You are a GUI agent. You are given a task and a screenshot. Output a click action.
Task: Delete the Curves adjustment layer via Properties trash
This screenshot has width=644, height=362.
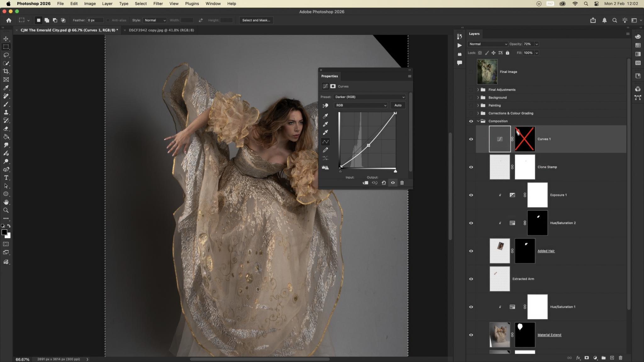[402, 183]
